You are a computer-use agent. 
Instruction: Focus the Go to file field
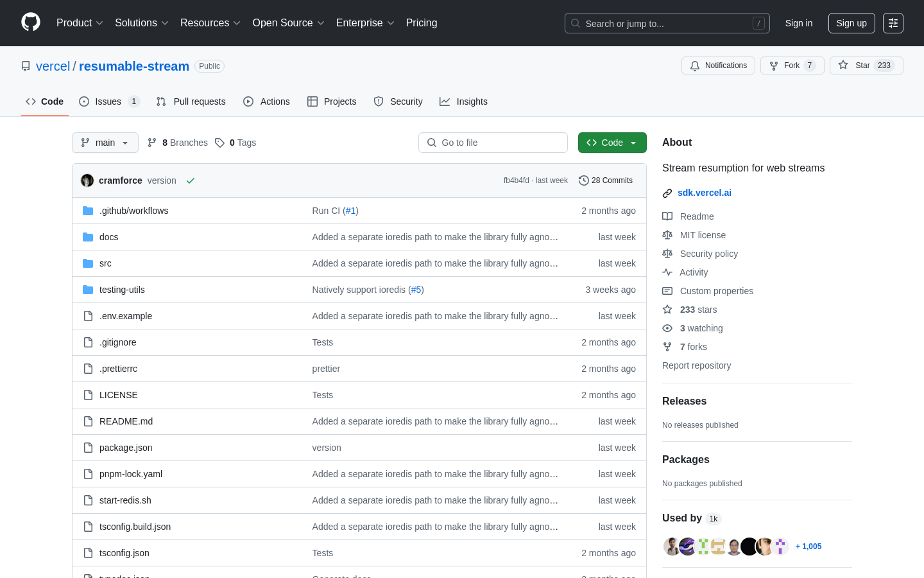(493, 143)
